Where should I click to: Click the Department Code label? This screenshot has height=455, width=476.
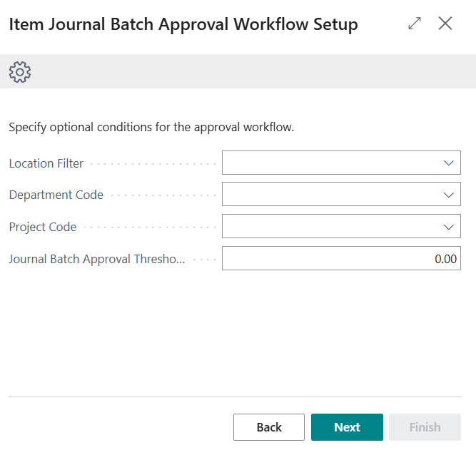pos(56,195)
